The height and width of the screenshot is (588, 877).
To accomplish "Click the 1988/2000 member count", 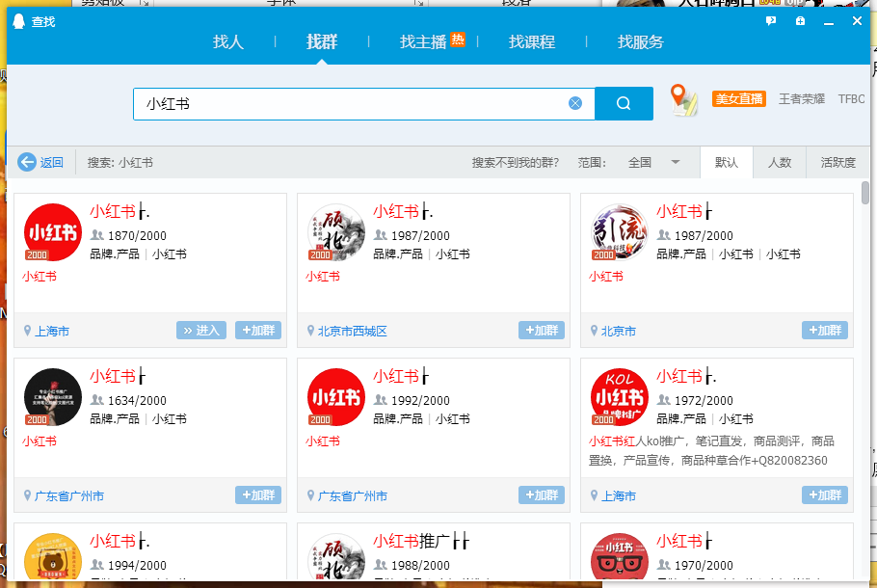I will 420,565.
